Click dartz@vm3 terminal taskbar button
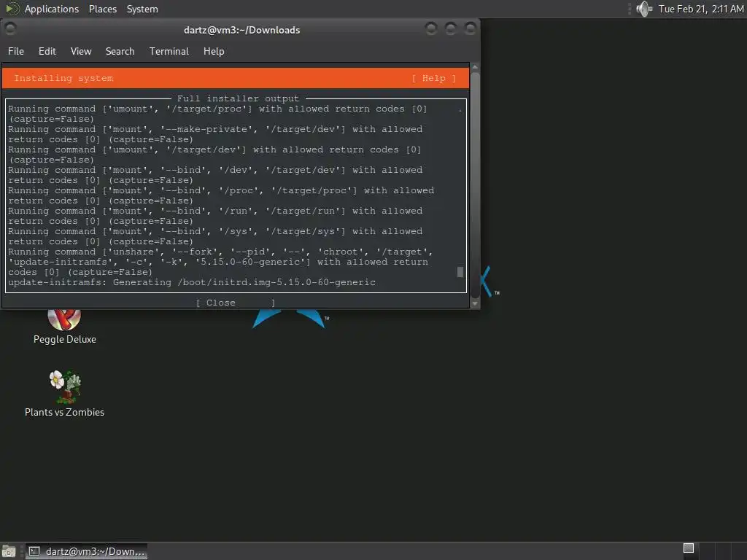Image resolution: width=747 pixels, height=560 pixels. click(x=86, y=551)
